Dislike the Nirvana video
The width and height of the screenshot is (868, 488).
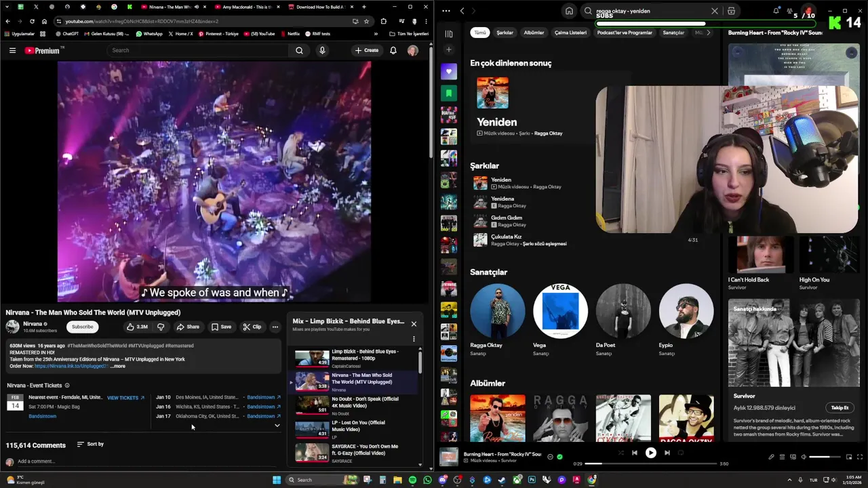(161, 327)
